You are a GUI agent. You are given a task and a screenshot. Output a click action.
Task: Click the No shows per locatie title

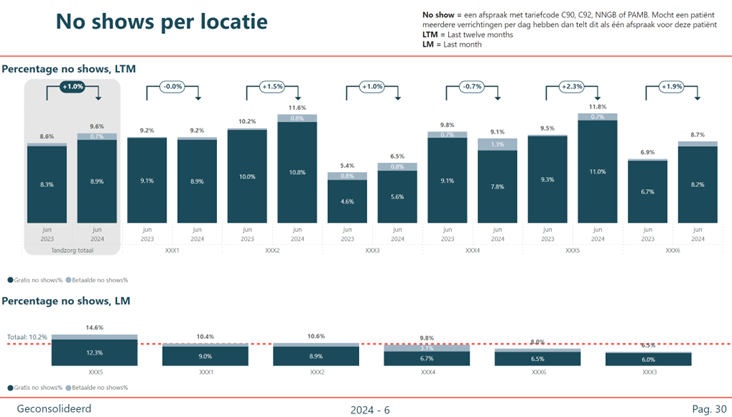tap(160, 21)
